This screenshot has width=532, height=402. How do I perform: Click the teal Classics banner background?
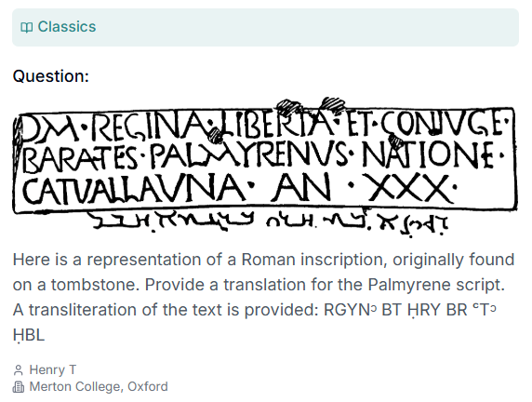pyautogui.click(x=265, y=27)
